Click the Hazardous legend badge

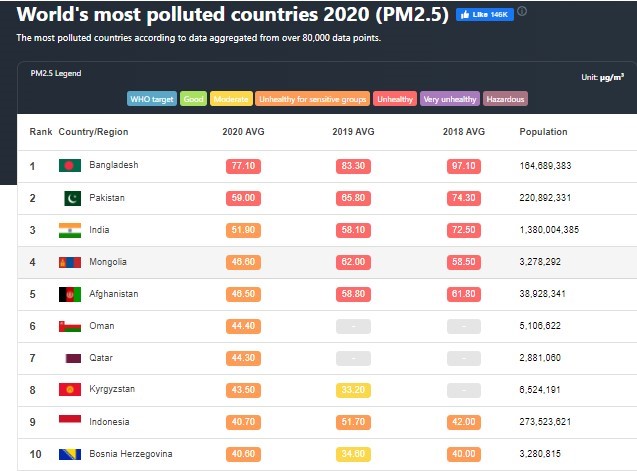point(505,99)
